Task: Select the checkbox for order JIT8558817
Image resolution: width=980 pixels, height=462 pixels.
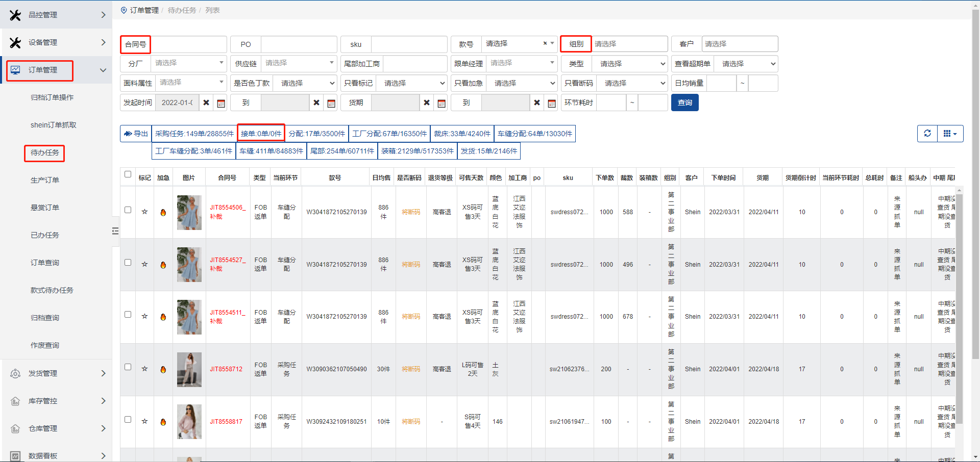Action: (128, 420)
